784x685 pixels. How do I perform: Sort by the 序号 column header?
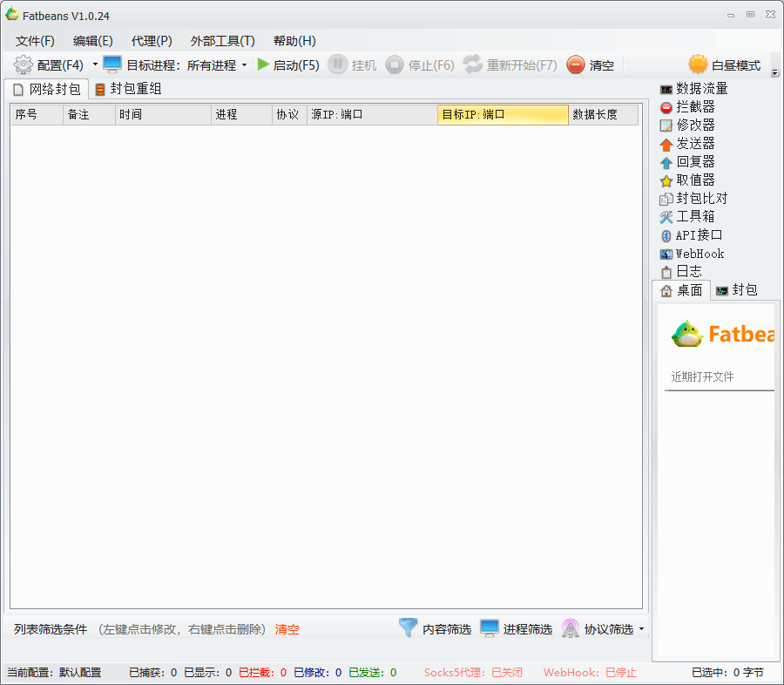click(37, 114)
